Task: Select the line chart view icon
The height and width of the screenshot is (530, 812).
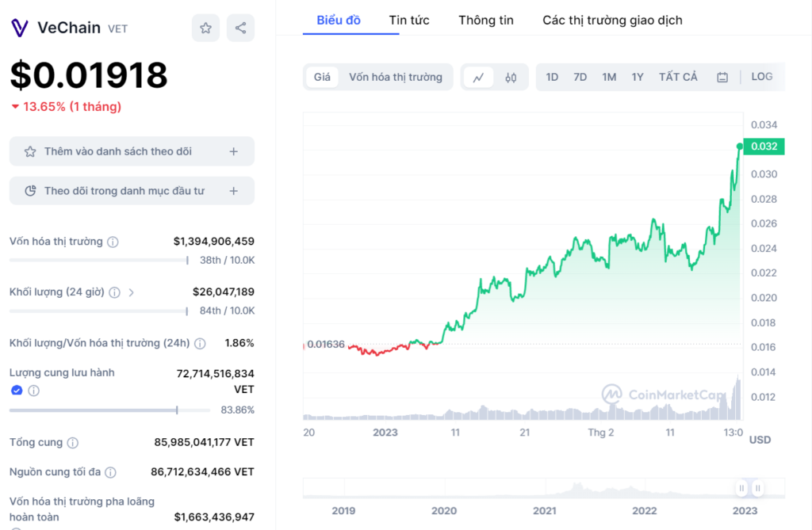Action: click(x=478, y=78)
